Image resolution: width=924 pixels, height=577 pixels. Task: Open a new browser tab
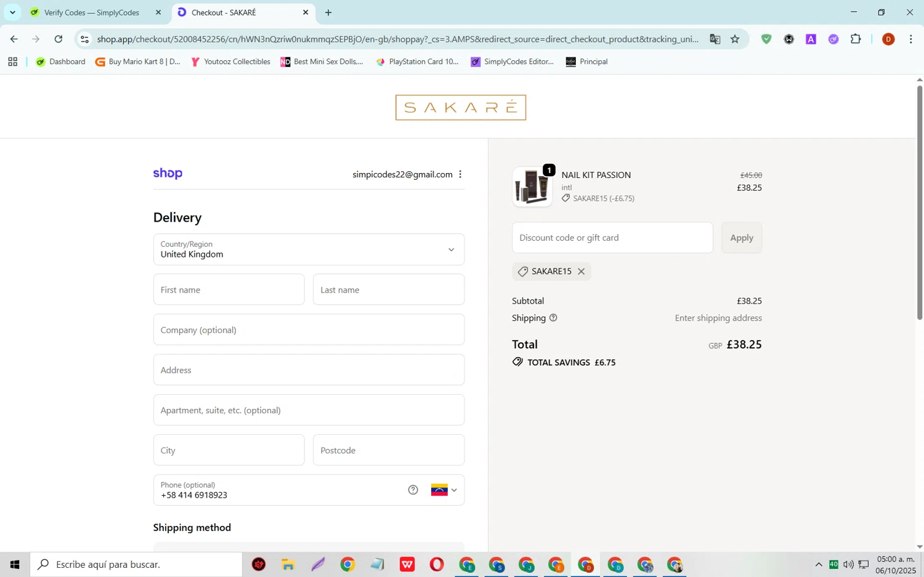pos(328,12)
